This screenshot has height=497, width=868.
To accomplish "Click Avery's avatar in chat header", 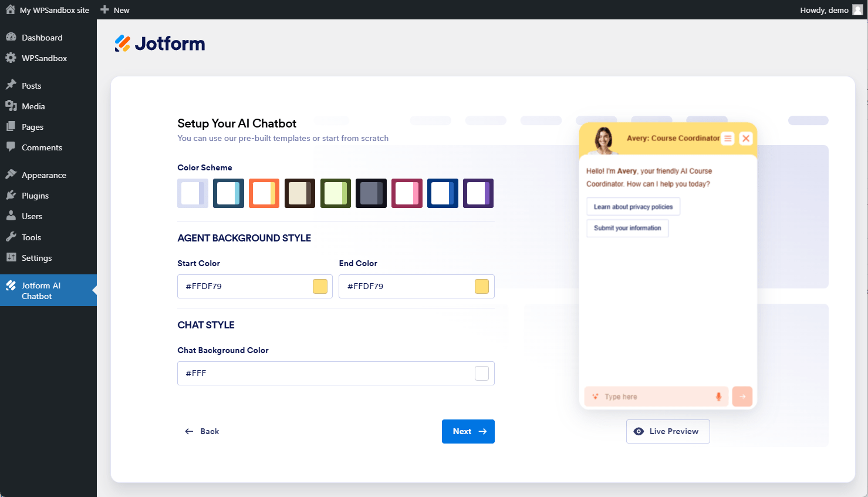I will pyautogui.click(x=604, y=140).
